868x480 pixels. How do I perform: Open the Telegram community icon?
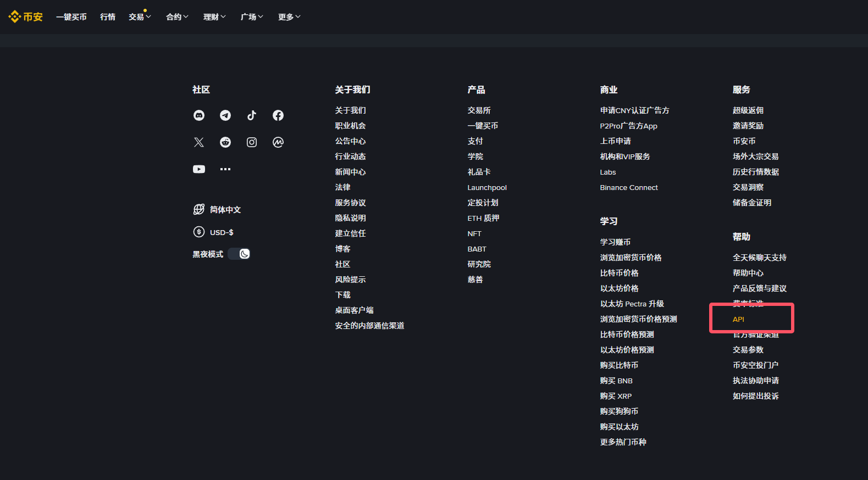(225, 115)
